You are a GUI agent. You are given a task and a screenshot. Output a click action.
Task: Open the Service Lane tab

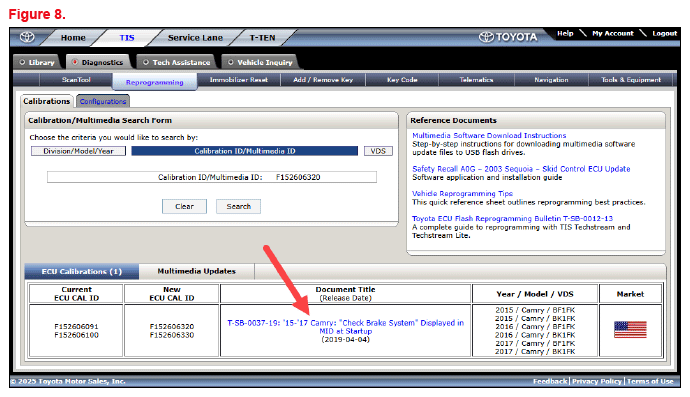pyautogui.click(x=195, y=38)
